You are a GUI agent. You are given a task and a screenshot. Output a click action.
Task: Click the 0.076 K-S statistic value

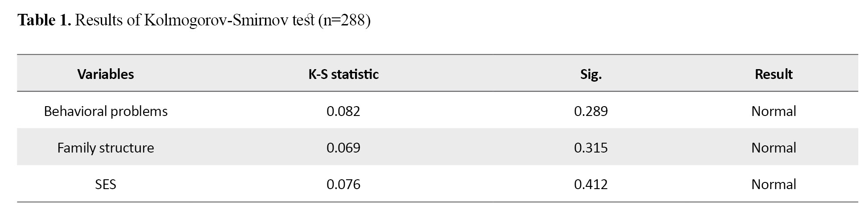click(343, 184)
